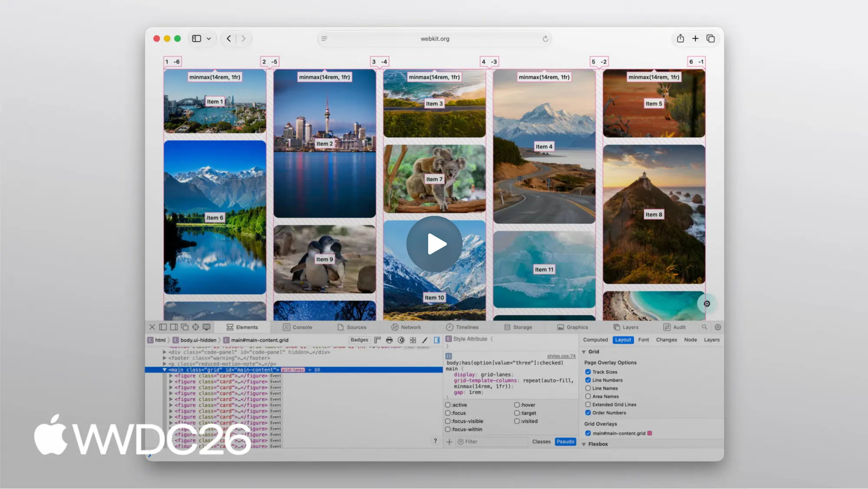Open the inspector search magnifier

tap(704, 327)
